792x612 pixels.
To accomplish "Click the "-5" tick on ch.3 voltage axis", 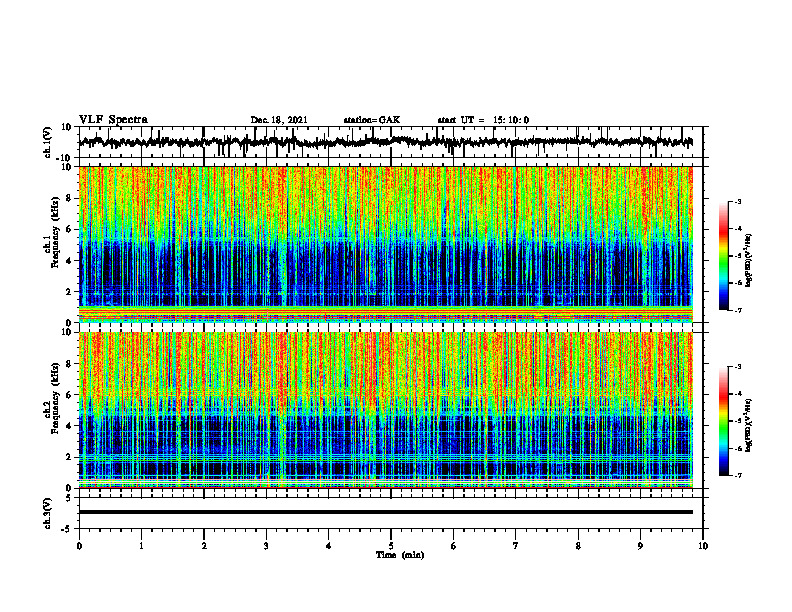I will coord(66,529).
